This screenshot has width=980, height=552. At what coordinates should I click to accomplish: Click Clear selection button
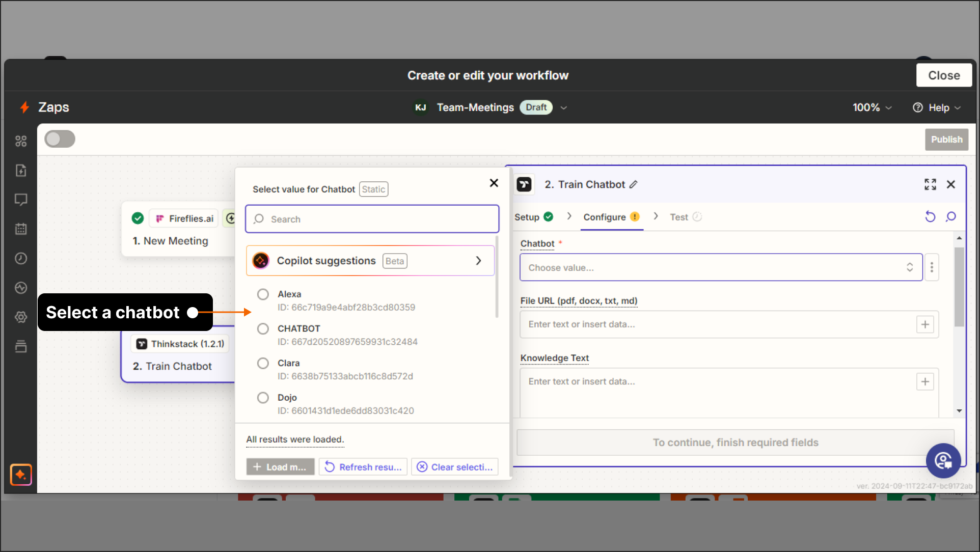click(454, 467)
